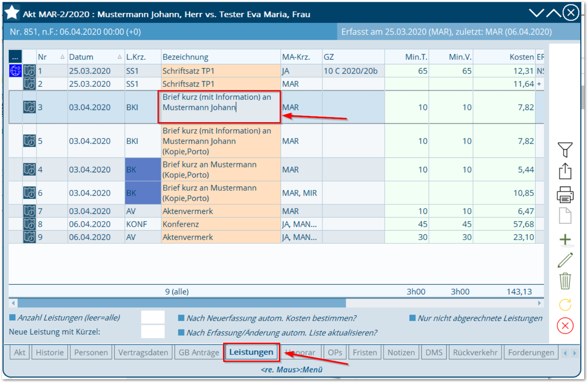Click the Bezeichnung column header
Viewport: 588px width, 383px height.
[x=221, y=57]
